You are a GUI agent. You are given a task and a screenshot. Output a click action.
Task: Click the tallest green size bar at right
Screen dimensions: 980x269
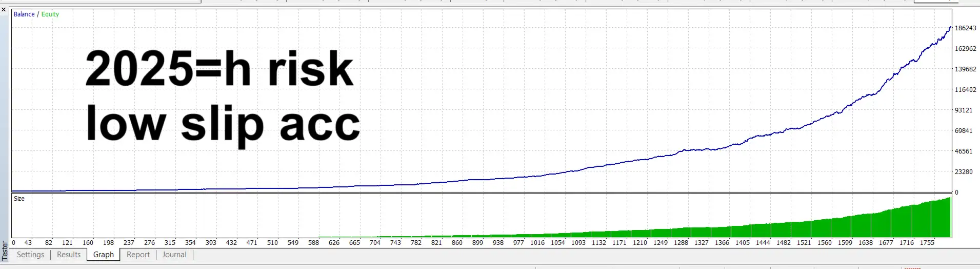tap(949, 218)
